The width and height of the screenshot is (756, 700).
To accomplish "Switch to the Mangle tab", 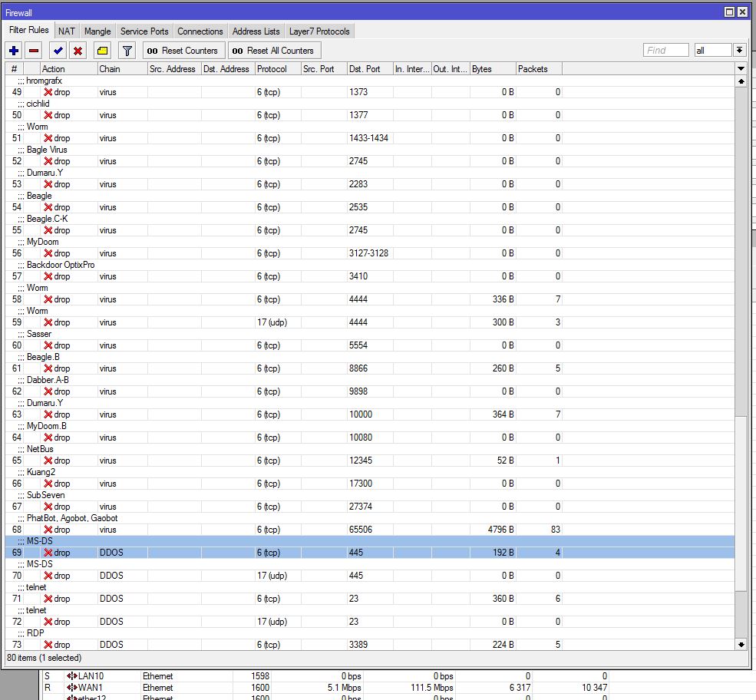I will point(97,31).
